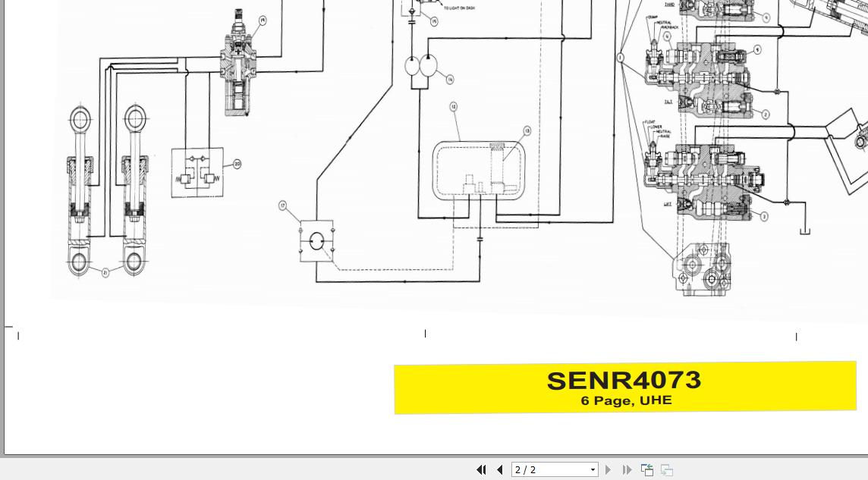
Task: Click the import page icon with green arrow
Action: (647, 470)
